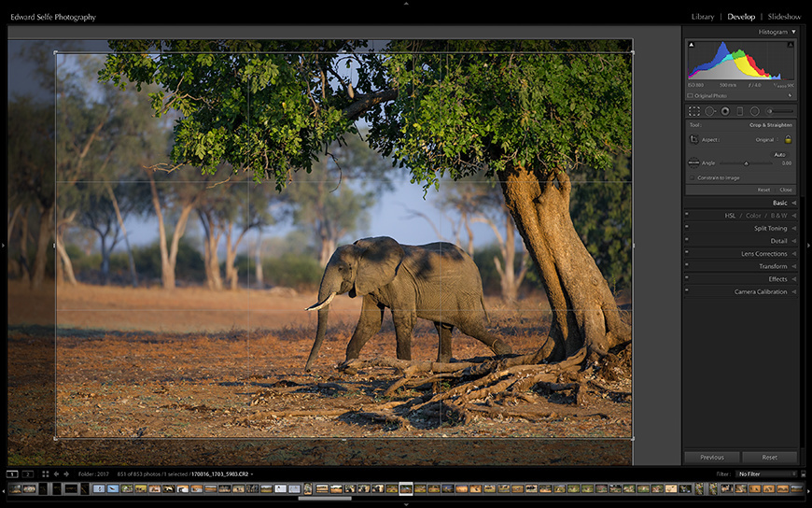
Task: Toggle the Camera Calibration panel switch
Action: [x=687, y=289]
